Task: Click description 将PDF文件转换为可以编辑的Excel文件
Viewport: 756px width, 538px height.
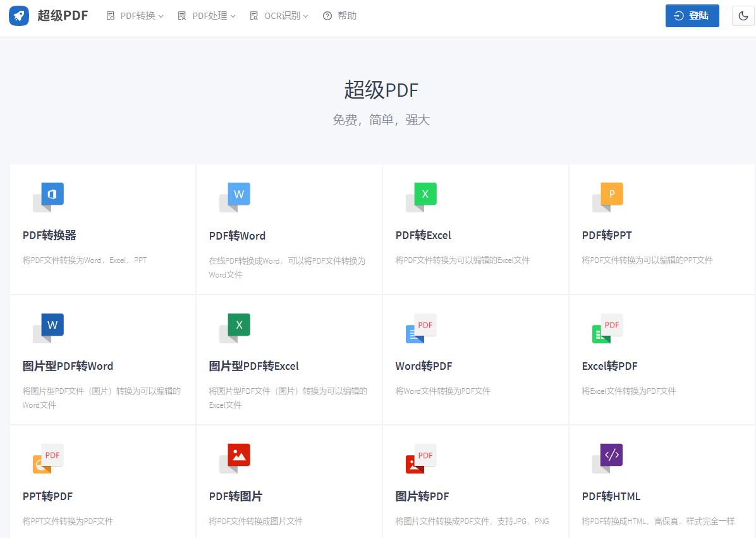Action: (462, 260)
